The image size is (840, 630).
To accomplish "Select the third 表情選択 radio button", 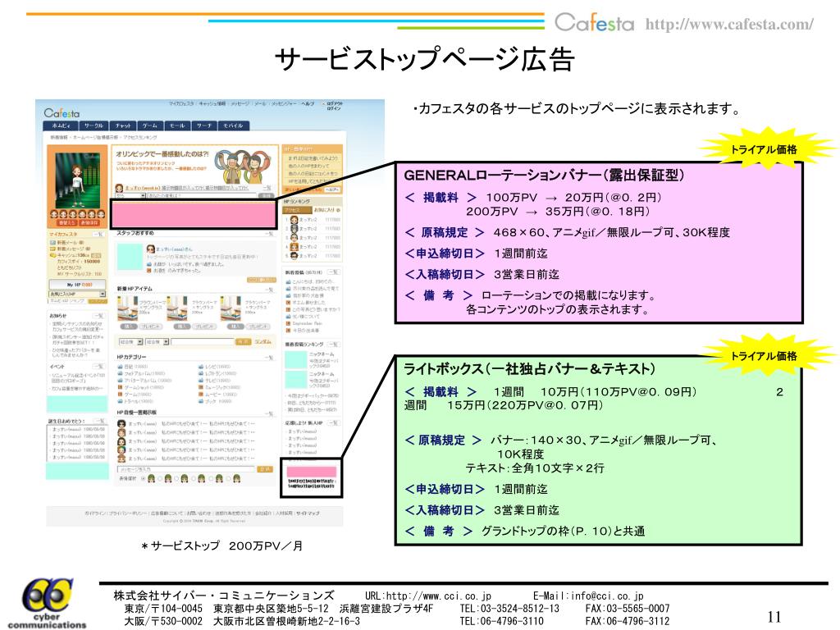I will coord(177,478).
